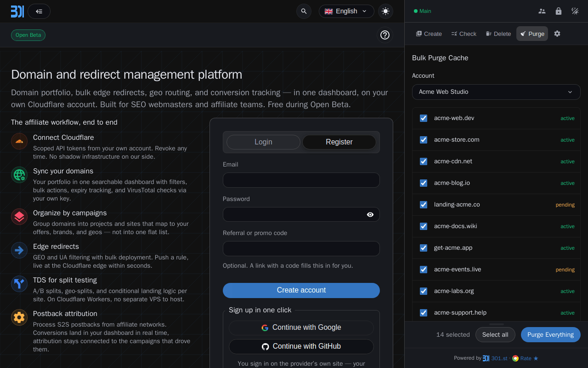Focus the Referral or promo code field
The image size is (588, 368).
coord(301,249)
